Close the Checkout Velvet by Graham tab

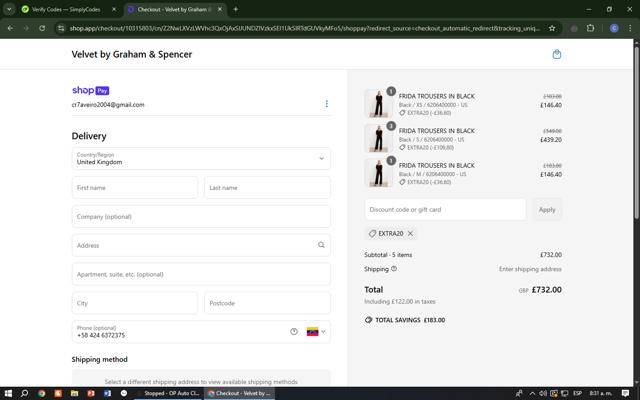tap(220, 9)
